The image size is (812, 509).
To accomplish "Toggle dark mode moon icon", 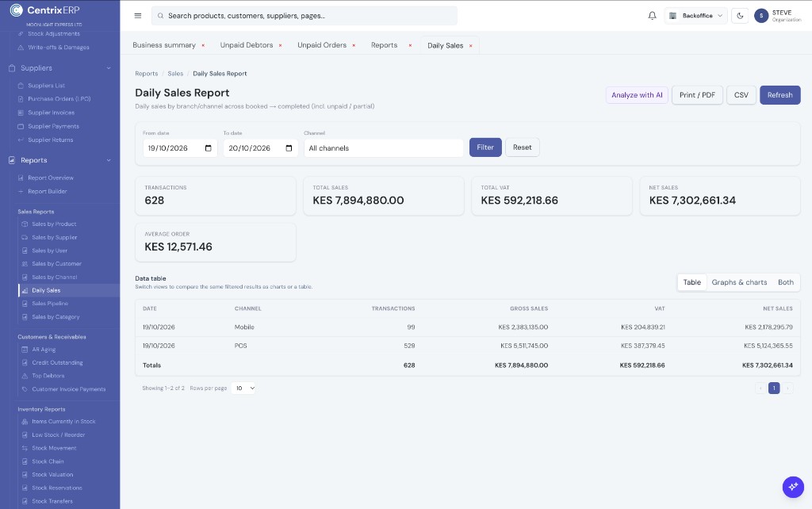I will [x=740, y=16].
